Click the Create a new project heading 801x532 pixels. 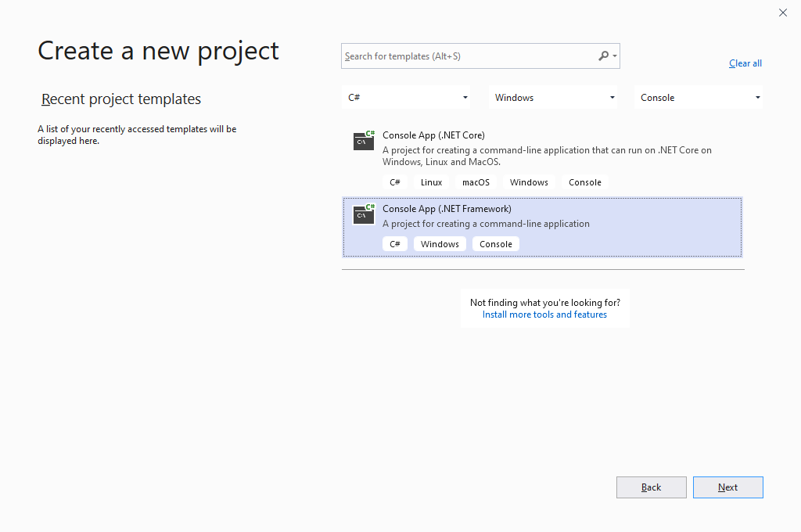[x=158, y=51]
